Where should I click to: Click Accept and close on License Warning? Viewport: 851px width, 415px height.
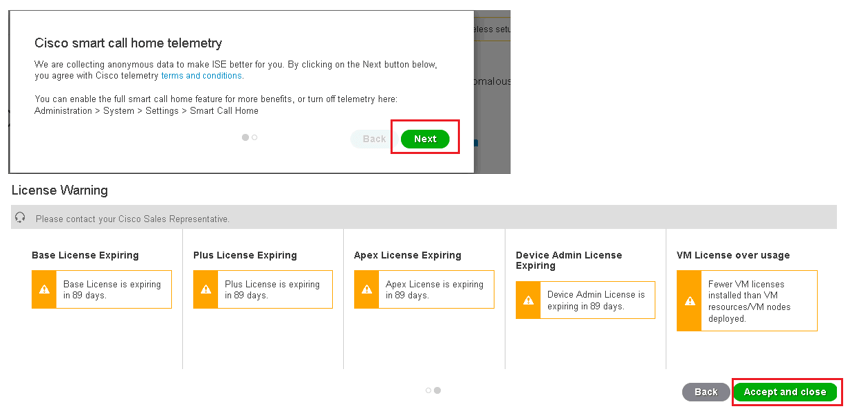pyautogui.click(x=785, y=392)
